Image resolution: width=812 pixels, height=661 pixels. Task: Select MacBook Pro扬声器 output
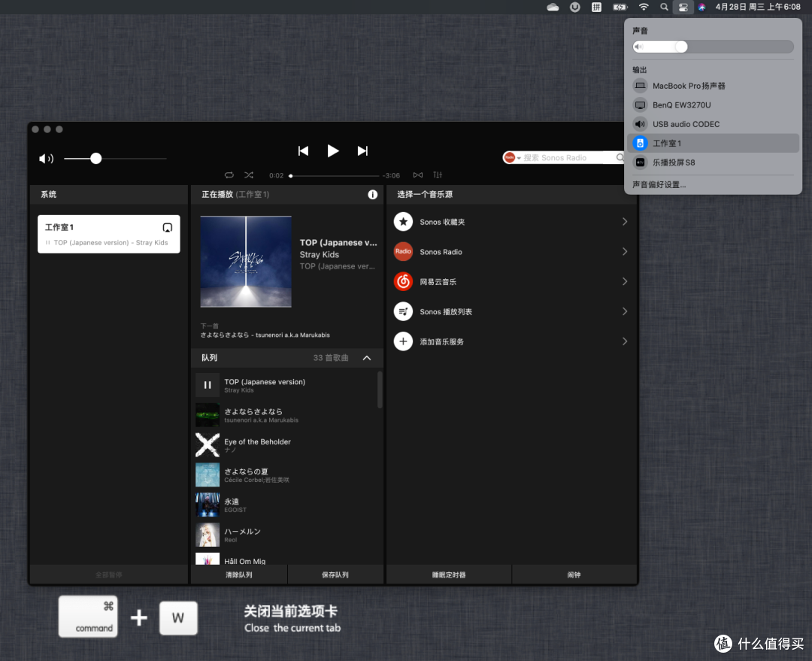713,86
